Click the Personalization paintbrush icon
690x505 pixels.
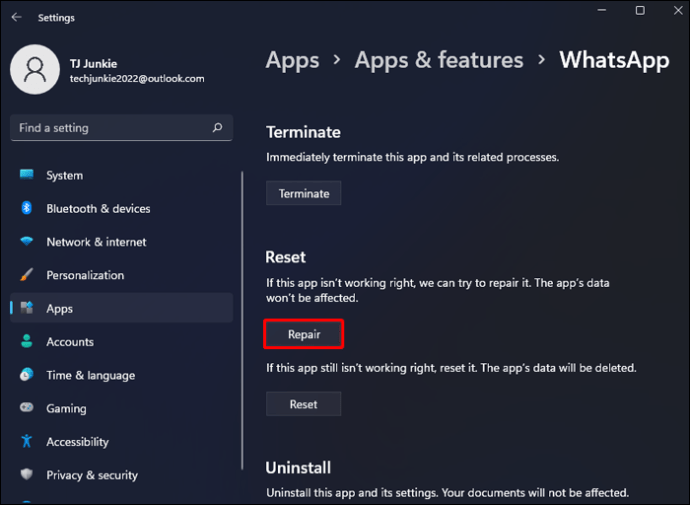point(26,274)
